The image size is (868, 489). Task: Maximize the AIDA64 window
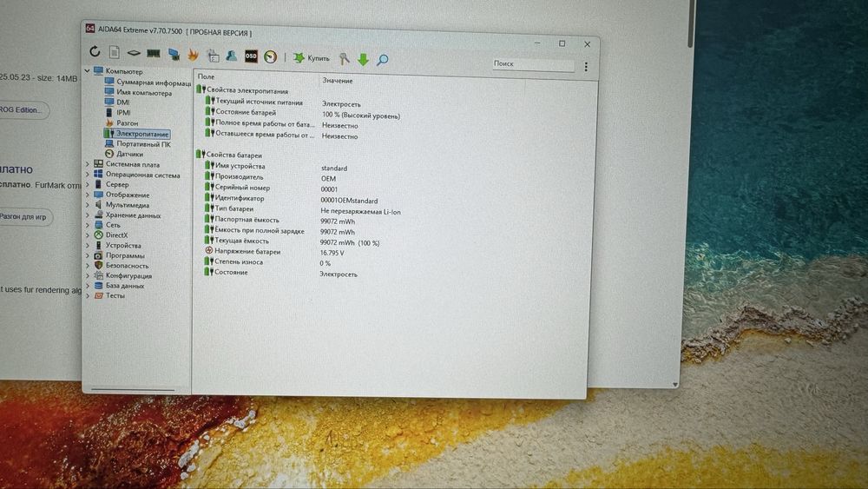[x=562, y=43]
